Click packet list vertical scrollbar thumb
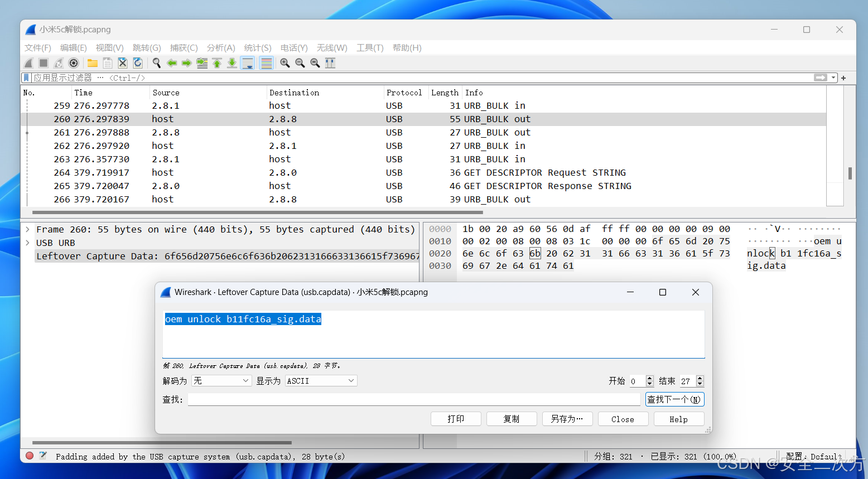 tap(850, 173)
